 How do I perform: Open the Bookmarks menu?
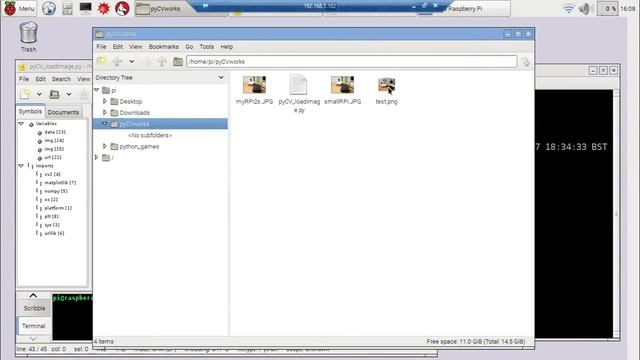(163, 47)
